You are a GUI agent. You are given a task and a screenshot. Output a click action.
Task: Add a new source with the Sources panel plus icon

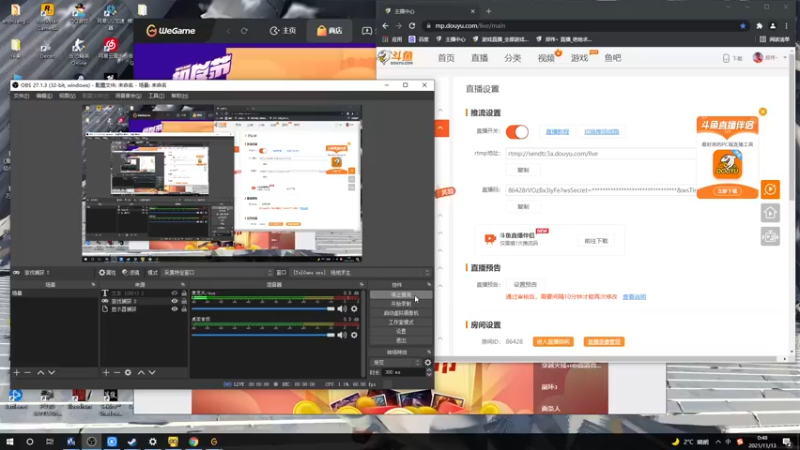coord(106,373)
